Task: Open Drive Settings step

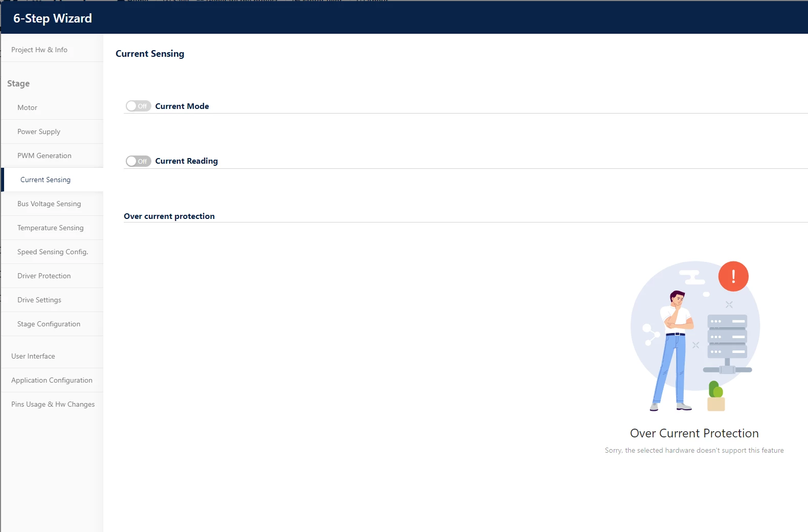Action: [x=52, y=300]
